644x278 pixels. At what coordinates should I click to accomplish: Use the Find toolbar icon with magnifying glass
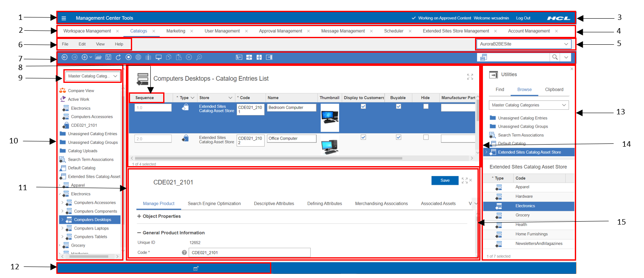tap(199, 57)
